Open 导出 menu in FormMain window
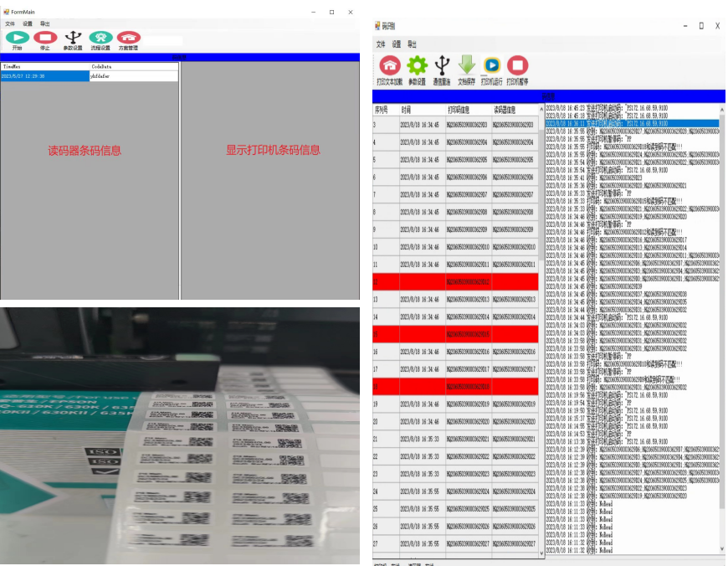728x566 pixels. click(x=45, y=24)
